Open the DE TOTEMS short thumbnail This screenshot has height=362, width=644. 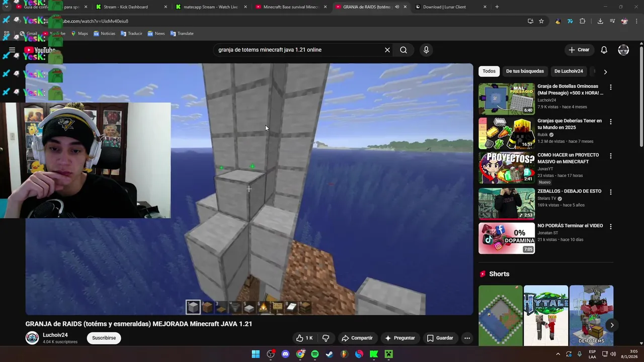[591, 316]
